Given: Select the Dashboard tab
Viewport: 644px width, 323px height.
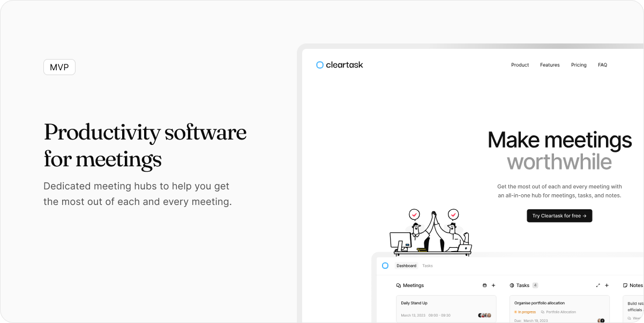Looking at the screenshot, I should click(406, 266).
